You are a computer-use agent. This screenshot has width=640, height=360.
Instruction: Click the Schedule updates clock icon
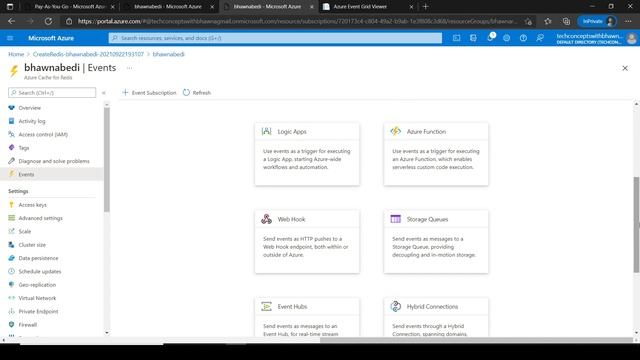11,271
